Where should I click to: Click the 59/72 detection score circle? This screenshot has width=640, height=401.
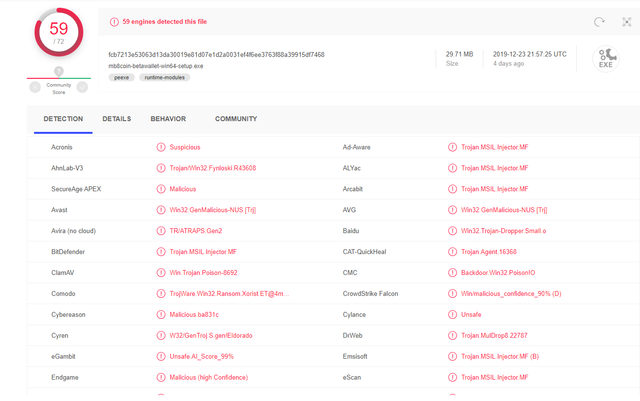[59, 32]
